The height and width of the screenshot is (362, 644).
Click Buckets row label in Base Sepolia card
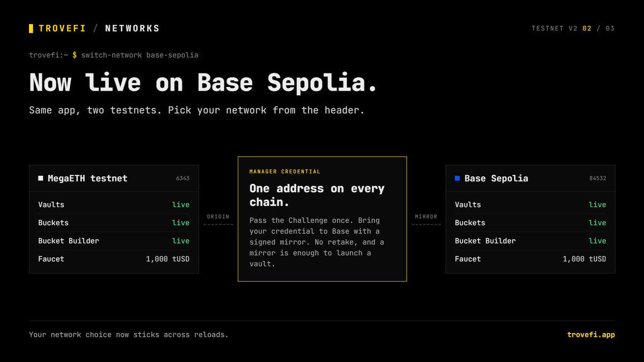click(470, 223)
